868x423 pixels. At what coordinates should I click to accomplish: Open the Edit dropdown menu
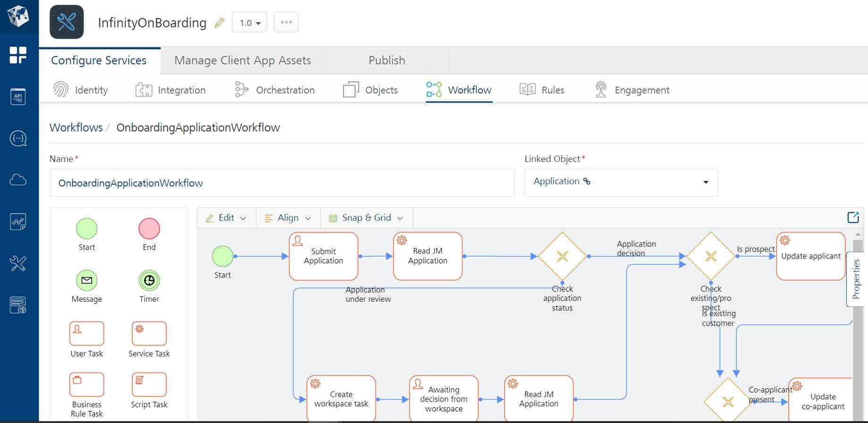(x=226, y=218)
